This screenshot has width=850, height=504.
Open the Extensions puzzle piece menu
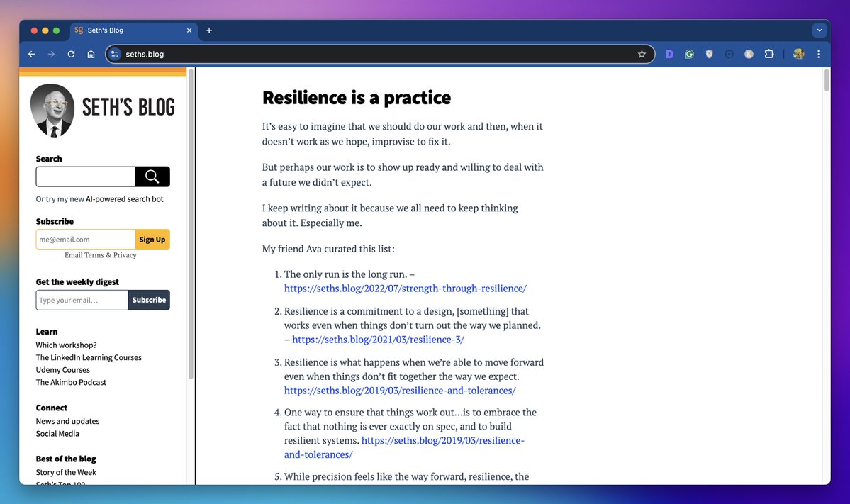coord(768,54)
